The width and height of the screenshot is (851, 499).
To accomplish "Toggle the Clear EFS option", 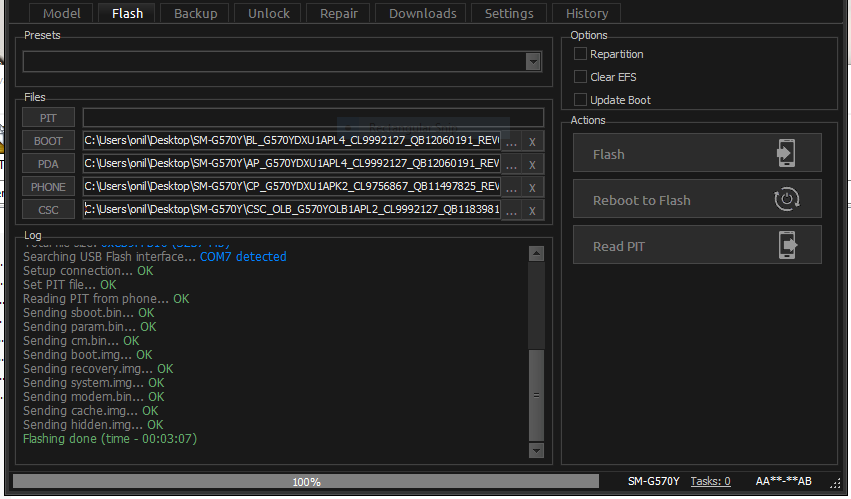I will click(x=580, y=77).
